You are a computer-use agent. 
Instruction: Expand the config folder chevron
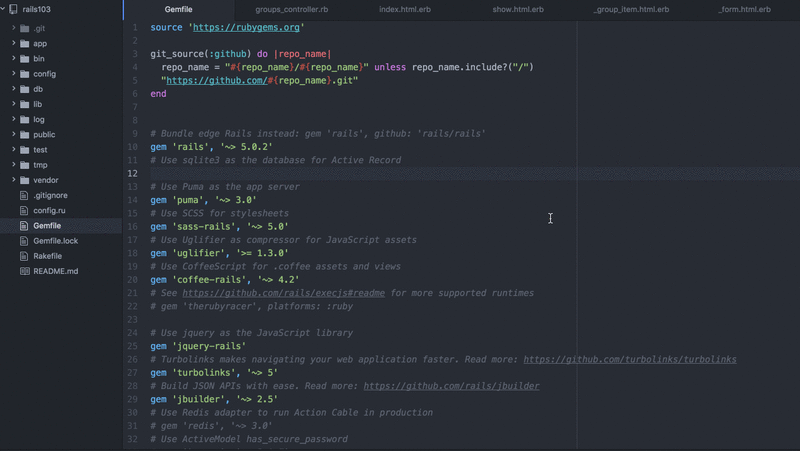(14, 73)
